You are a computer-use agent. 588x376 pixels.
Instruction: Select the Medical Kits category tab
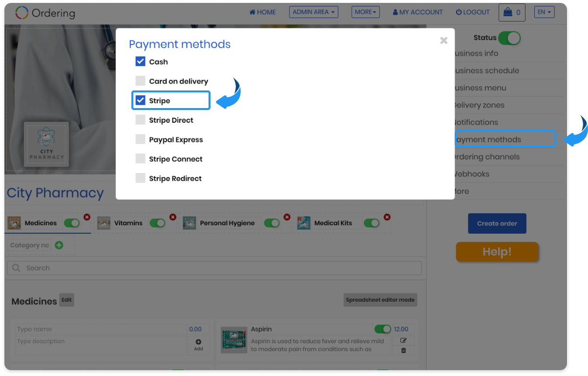pyautogui.click(x=333, y=223)
